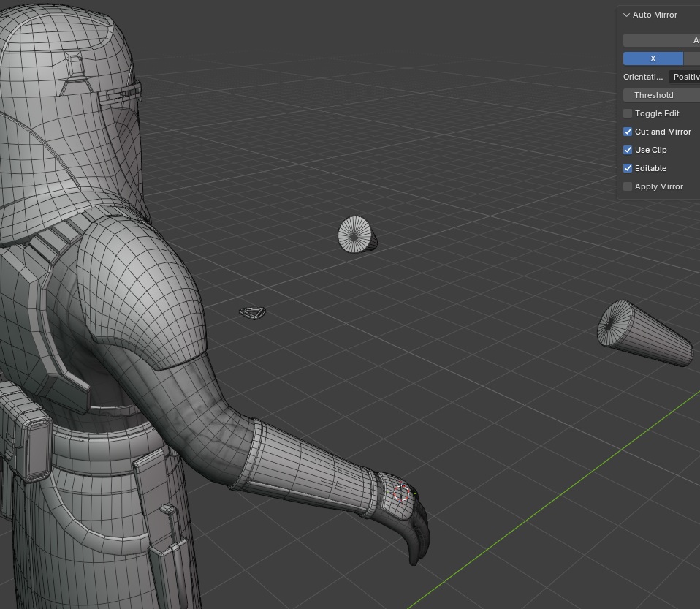
Task: Enable the Apply Mirror checkbox
Action: [628, 186]
